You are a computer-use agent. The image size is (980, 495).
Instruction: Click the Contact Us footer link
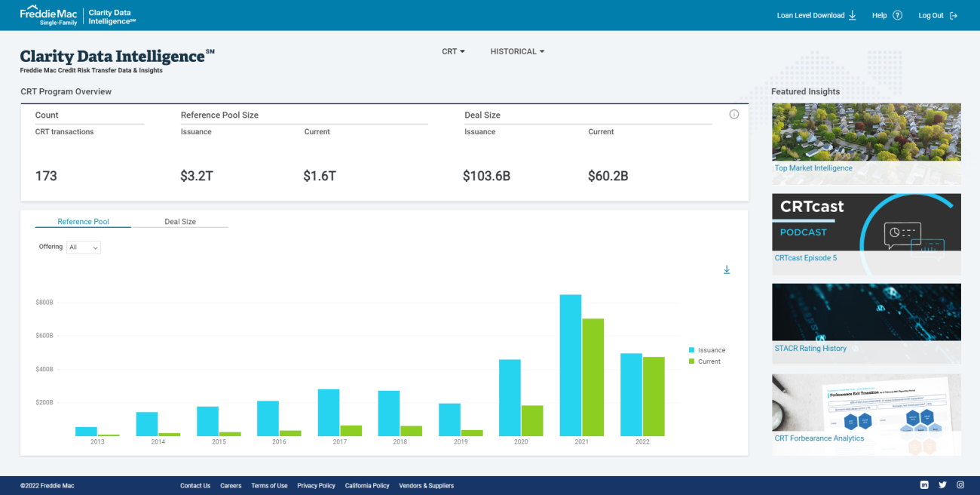tap(195, 485)
